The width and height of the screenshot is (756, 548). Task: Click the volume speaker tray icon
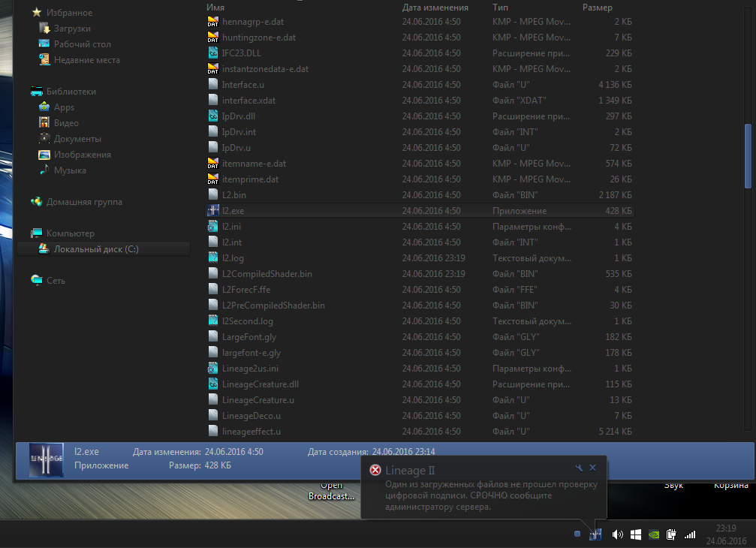point(618,534)
